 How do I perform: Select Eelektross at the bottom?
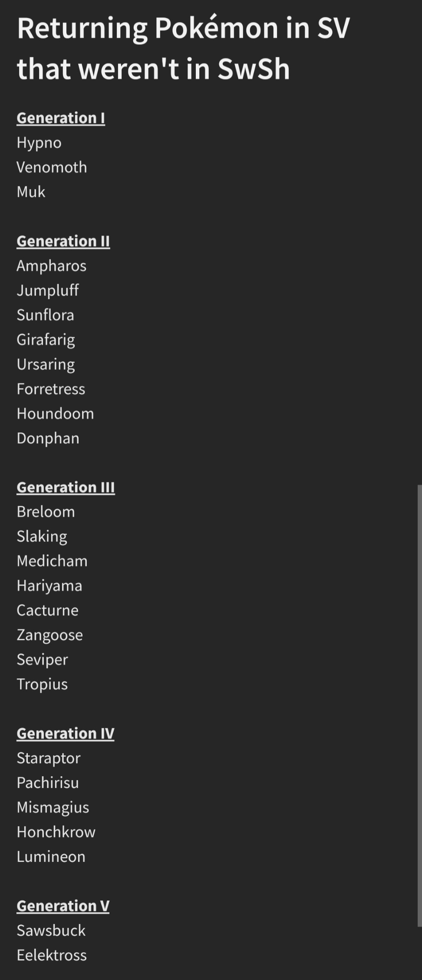point(52,955)
